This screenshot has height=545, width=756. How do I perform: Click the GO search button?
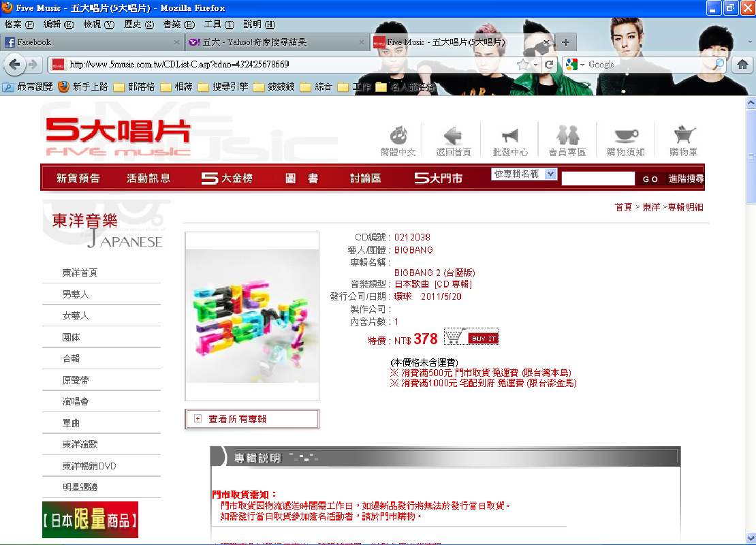650,179
